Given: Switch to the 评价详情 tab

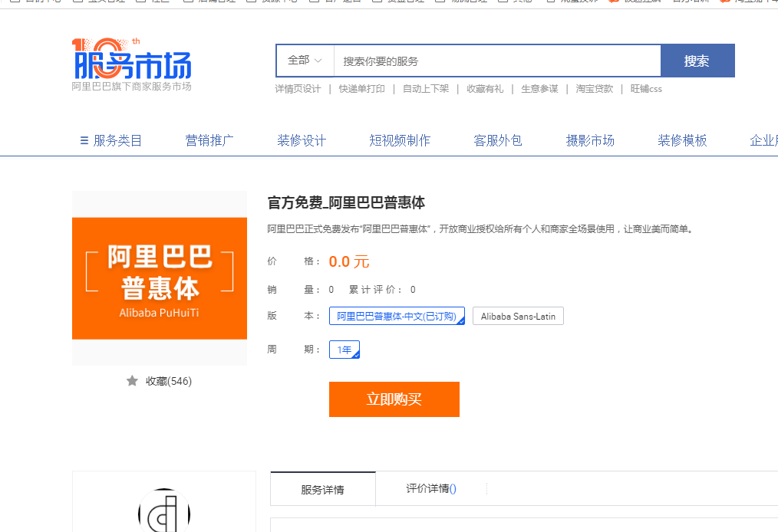Looking at the screenshot, I should click(431, 489).
